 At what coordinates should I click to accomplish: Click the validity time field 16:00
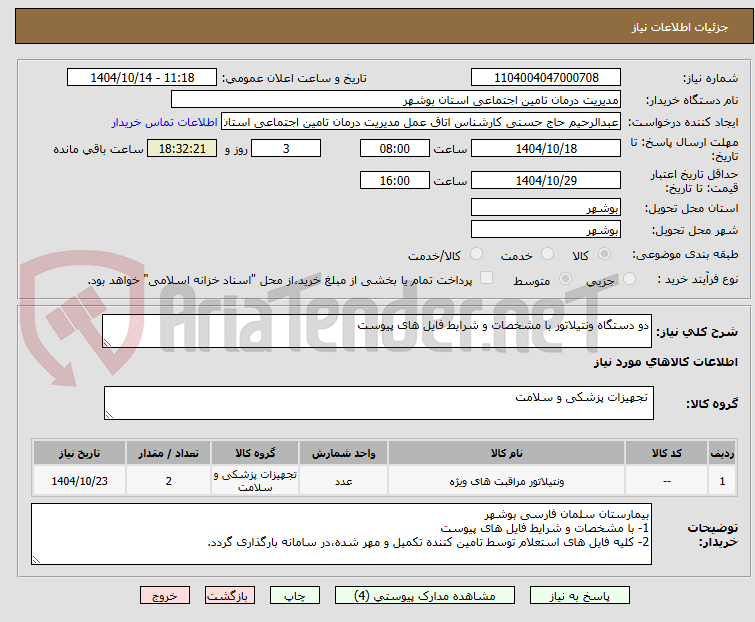(x=394, y=180)
